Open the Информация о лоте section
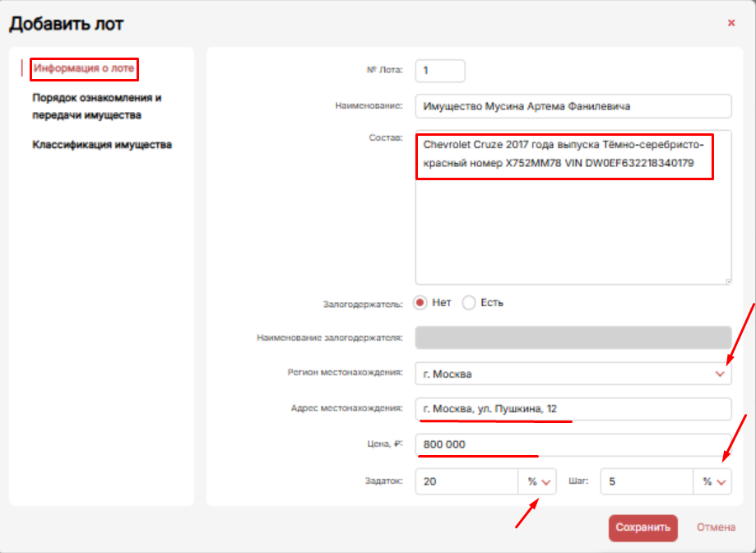The width and height of the screenshot is (756, 553). point(84,68)
